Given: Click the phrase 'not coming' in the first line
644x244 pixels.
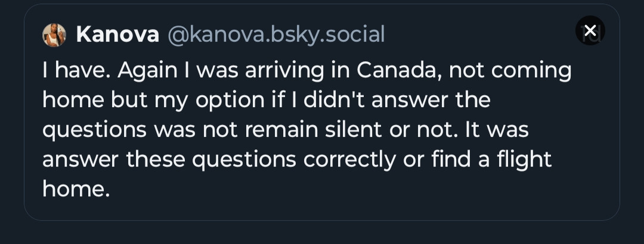Looking at the screenshot, I should [510, 70].
